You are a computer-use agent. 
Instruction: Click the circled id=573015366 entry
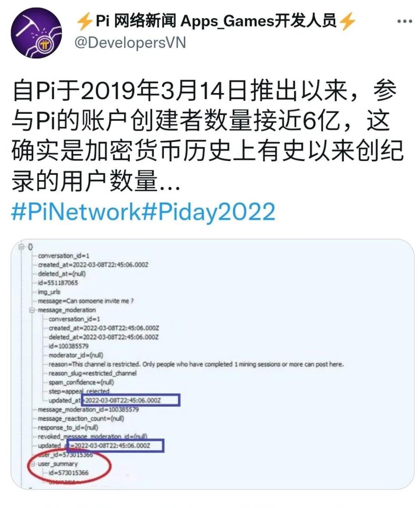click(68, 473)
